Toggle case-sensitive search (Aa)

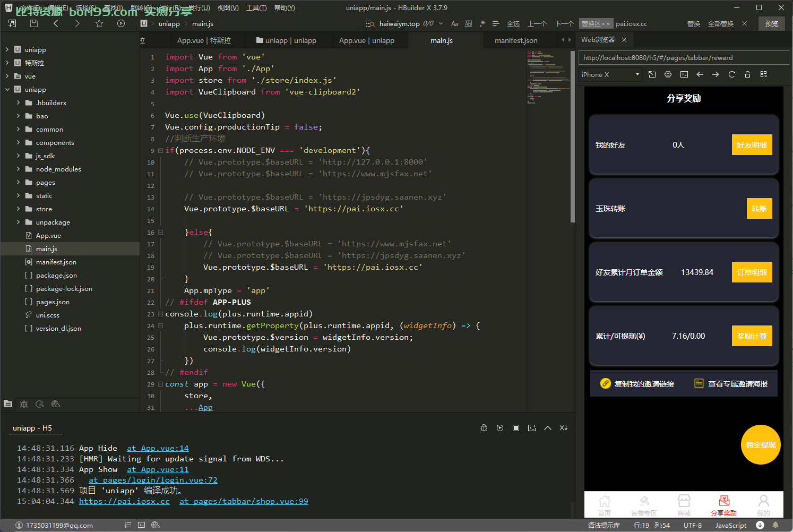coord(454,23)
